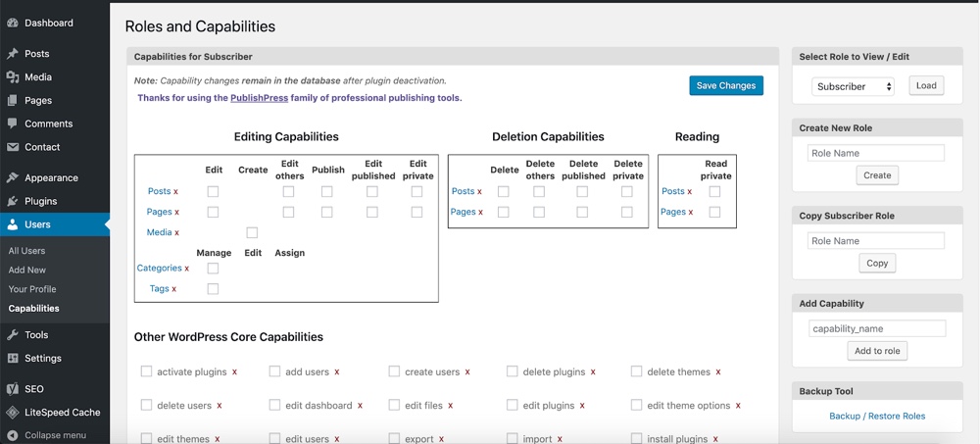Viewport: 980px width, 444px height.
Task: Click red x next to activate plugins
Action: 234,372
